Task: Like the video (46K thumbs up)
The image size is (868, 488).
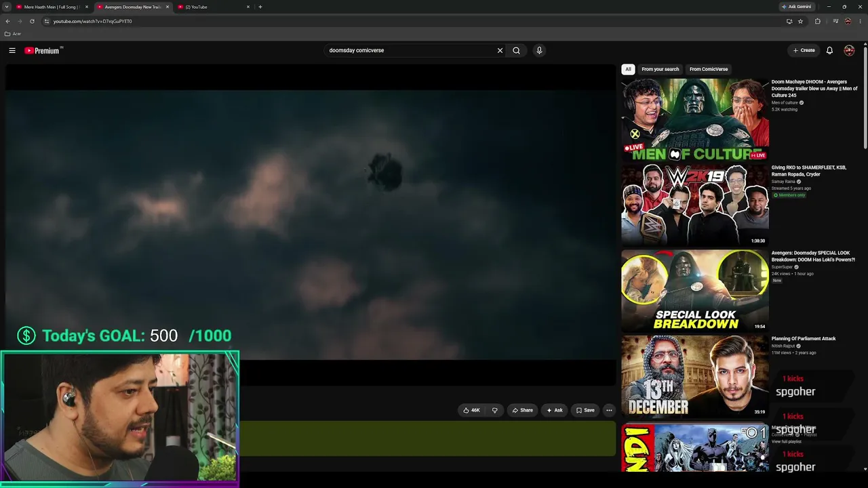Action: 471,410
